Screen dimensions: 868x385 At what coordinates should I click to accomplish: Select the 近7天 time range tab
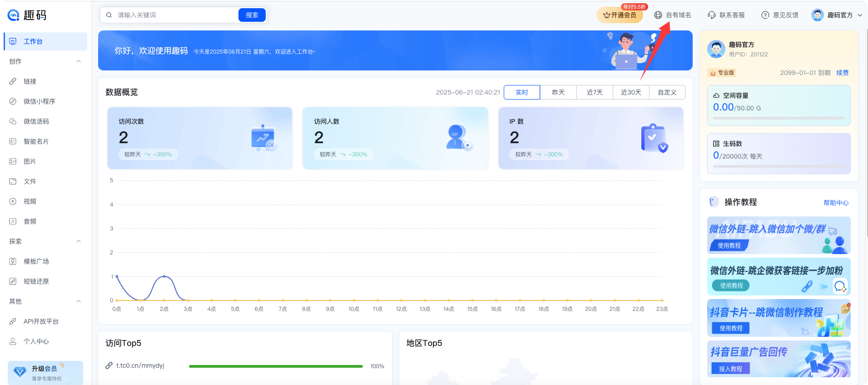point(595,92)
